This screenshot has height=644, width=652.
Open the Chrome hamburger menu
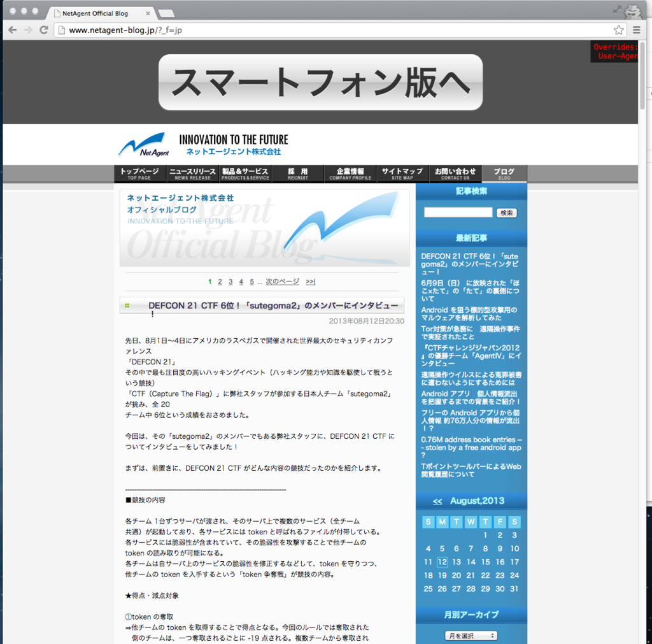coord(636,30)
